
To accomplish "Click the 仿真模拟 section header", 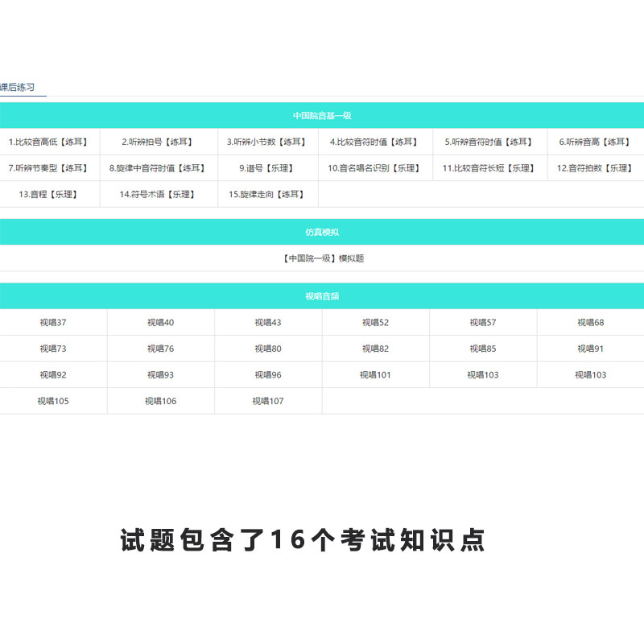I will tap(322, 232).
